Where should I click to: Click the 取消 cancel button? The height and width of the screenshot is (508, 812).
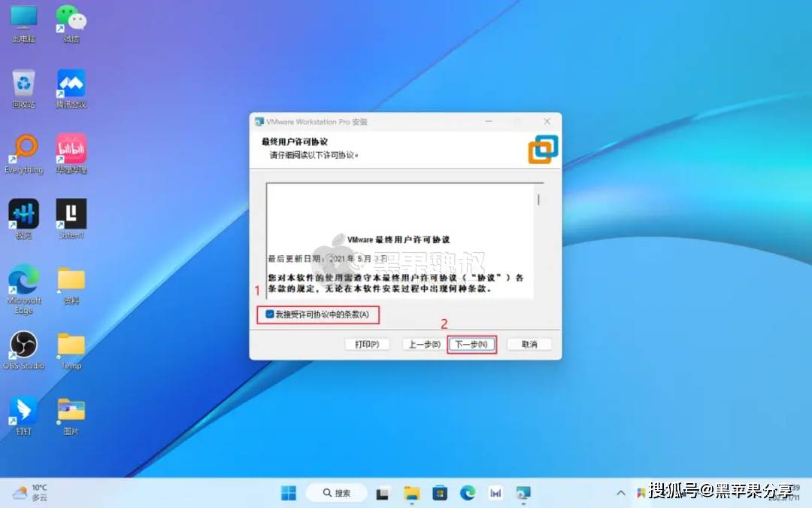529,344
